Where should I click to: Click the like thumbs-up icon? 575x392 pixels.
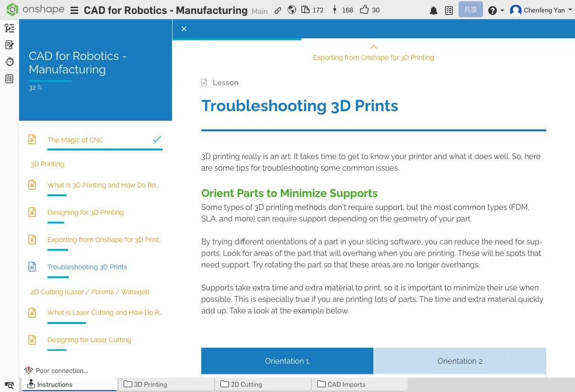(364, 10)
